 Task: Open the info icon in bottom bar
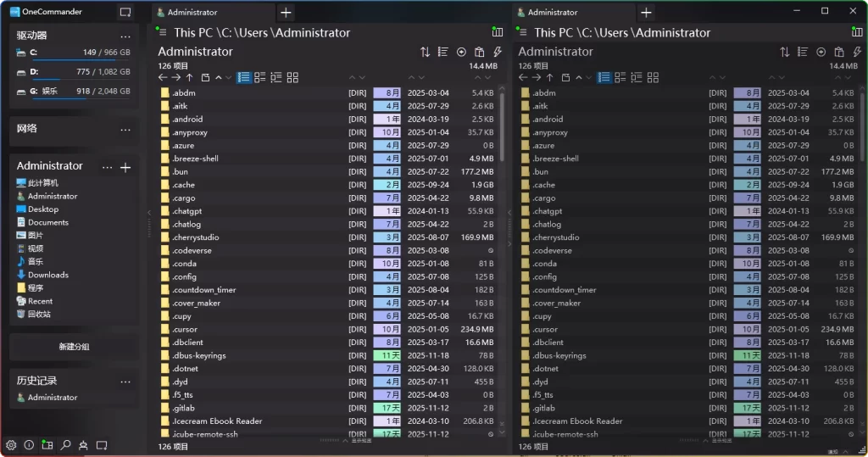click(x=29, y=445)
